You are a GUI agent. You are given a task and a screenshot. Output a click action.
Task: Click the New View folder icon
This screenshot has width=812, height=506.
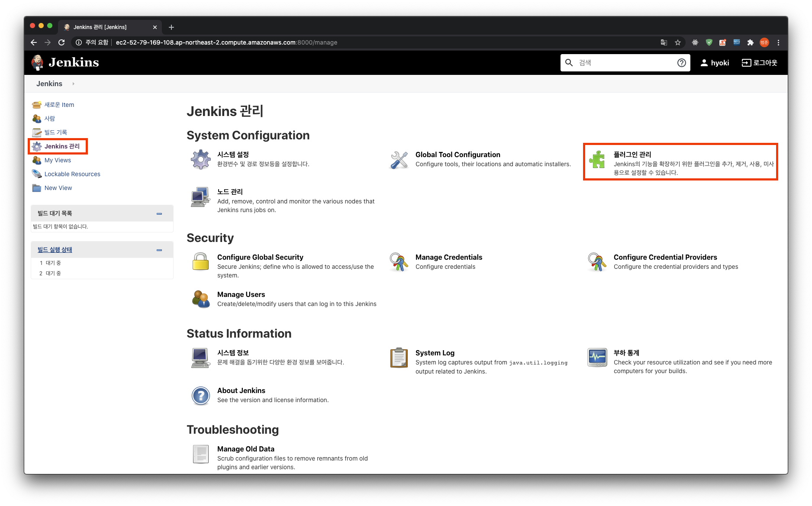37,188
